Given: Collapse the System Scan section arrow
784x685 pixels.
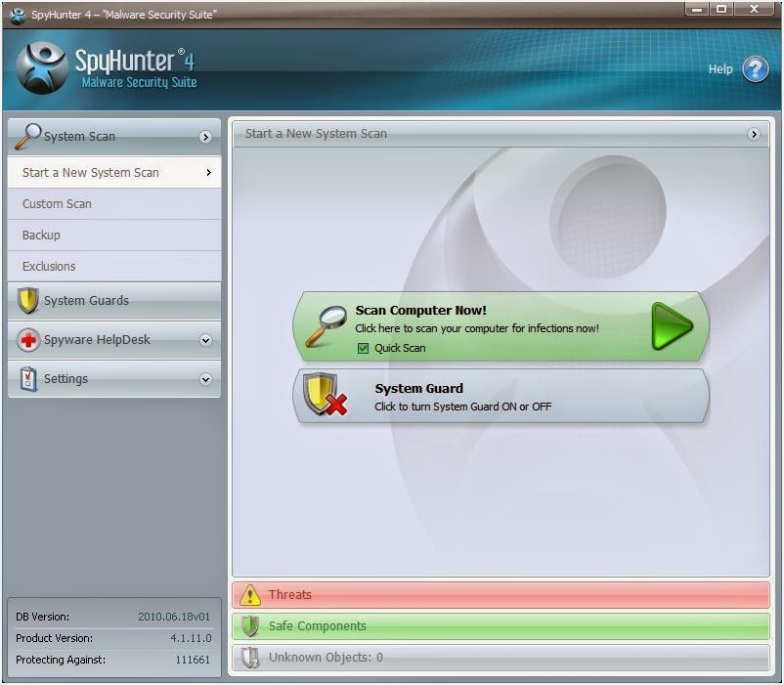Looking at the screenshot, I should pos(205,137).
